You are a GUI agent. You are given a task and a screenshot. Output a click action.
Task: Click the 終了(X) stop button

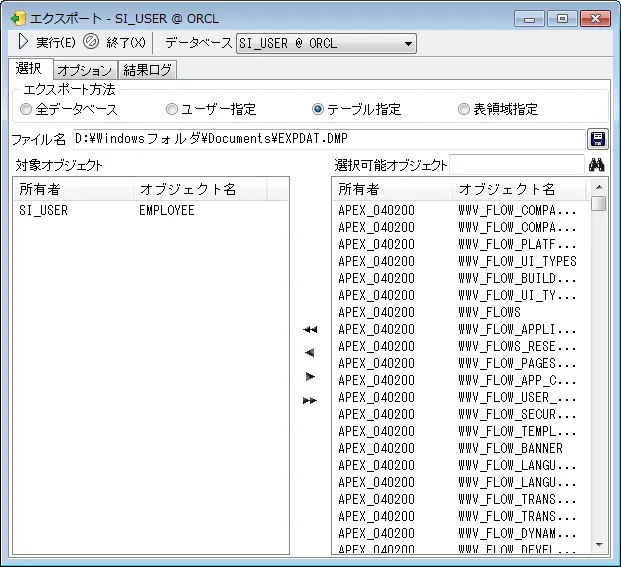click(114, 42)
